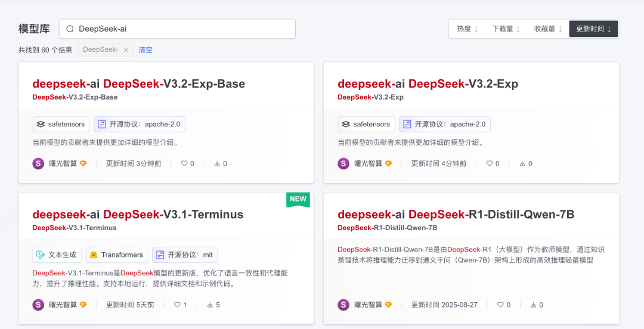Viewport: 644px width, 329px height.
Task: Click the 清空 link to clear filters
Action: point(145,50)
